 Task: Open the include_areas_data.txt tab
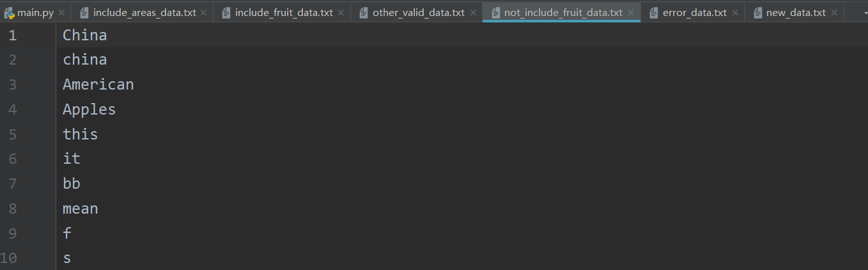[144, 12]
